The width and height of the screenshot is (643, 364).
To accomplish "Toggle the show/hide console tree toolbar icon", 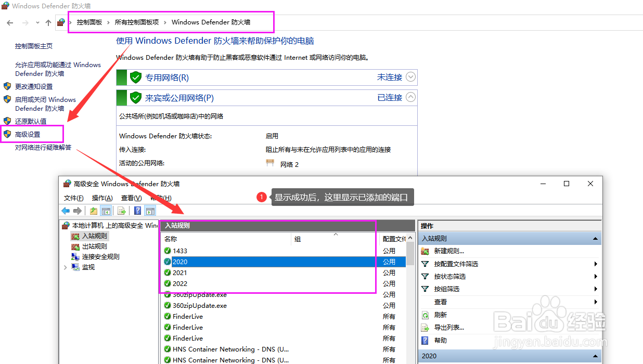I will click(106, 211).
